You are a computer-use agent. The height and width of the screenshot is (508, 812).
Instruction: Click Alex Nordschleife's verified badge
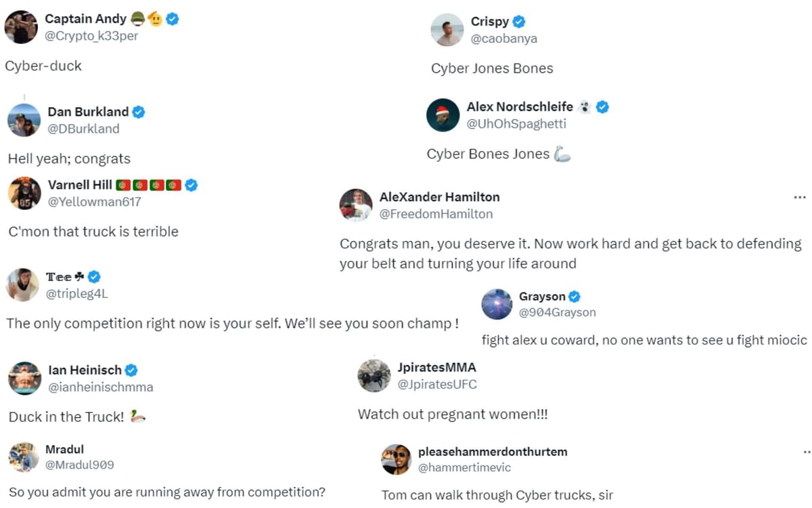[x=602, y=106]
